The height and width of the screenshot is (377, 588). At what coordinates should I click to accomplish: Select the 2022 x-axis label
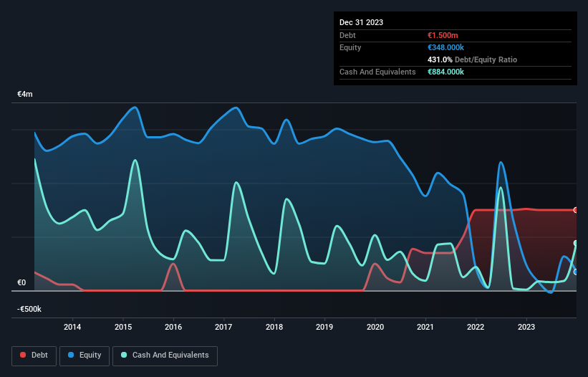[476, 327]
